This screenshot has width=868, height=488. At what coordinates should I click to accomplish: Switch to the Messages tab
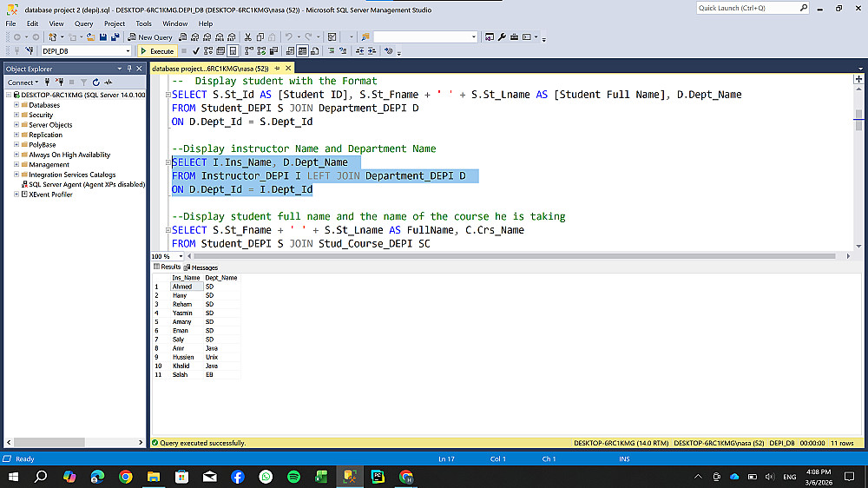point(201,267)
